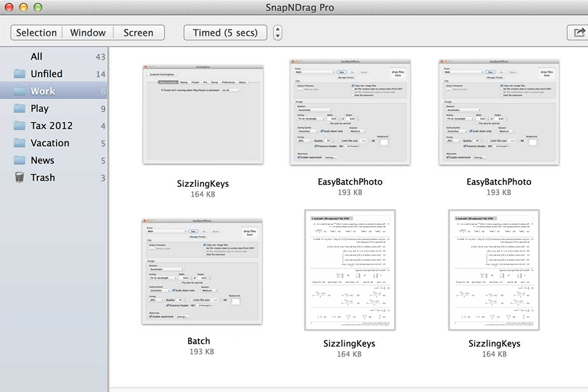This screenshot has height=392, width=588.
Task: Open the first EasyBatchPhoto screenshot thumbnail
Action: (350, 111)
